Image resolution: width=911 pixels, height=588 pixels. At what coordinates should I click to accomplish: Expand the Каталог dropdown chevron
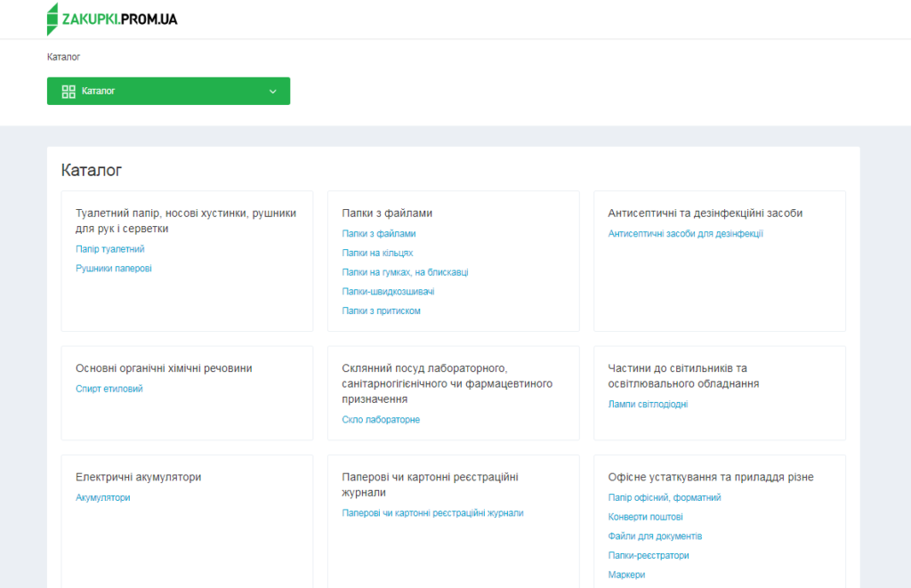(273, 92)
